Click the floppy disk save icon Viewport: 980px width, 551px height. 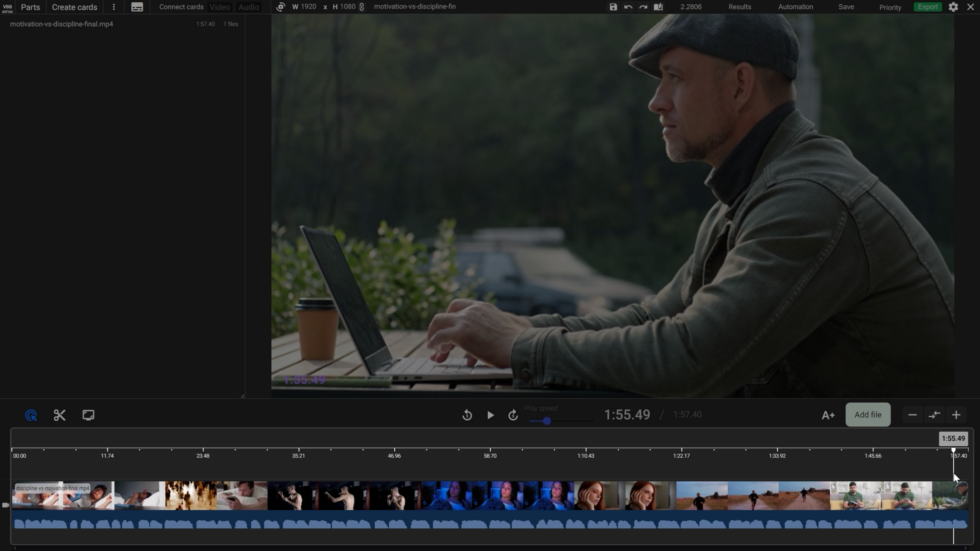613,7
